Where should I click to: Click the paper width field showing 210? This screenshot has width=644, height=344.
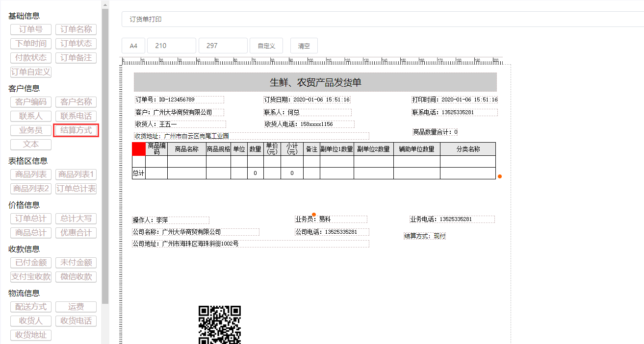click(171, 46)
